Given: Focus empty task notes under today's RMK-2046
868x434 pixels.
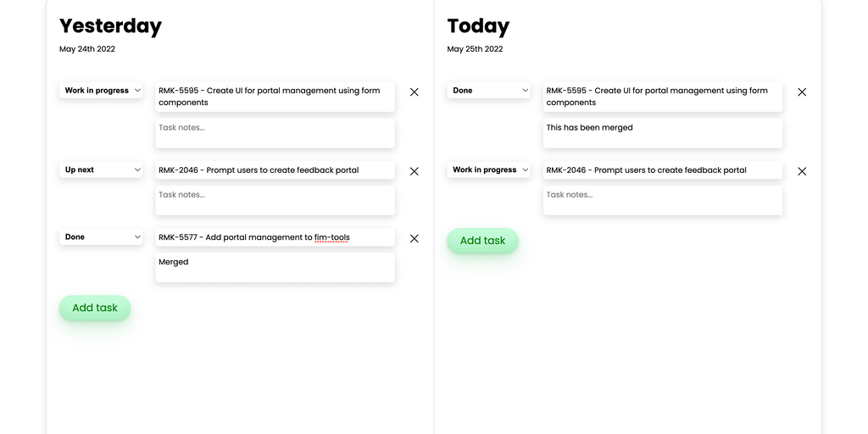Looking at the screenshot, I should [x=663, y=200].
